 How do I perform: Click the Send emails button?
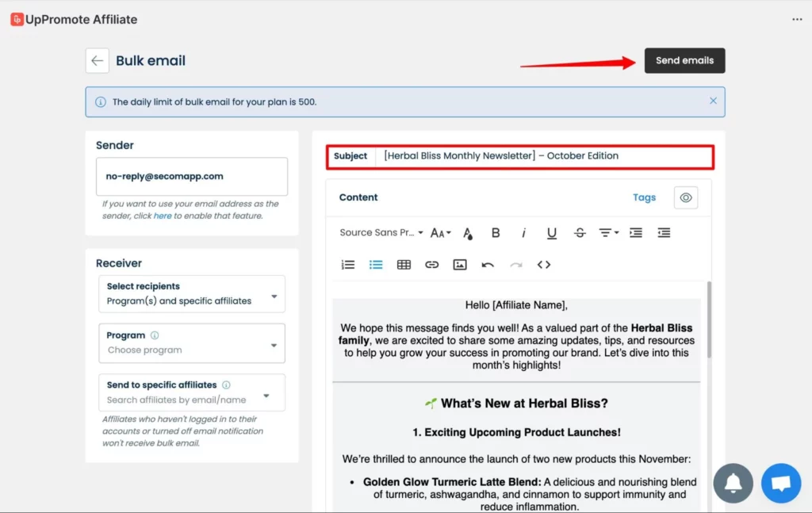point(684,61)
